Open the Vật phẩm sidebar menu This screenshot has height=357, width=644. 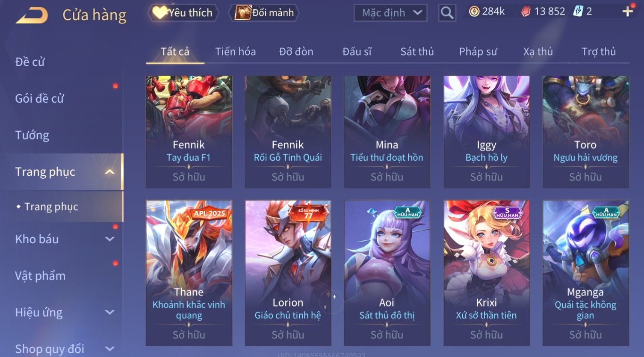tap(40, 276)
